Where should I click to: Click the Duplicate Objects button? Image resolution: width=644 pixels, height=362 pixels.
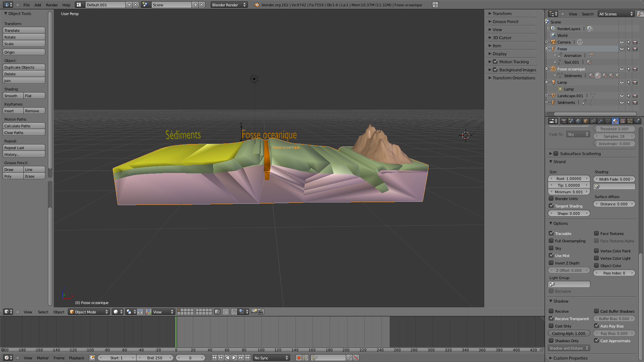[x=24, y=67]
